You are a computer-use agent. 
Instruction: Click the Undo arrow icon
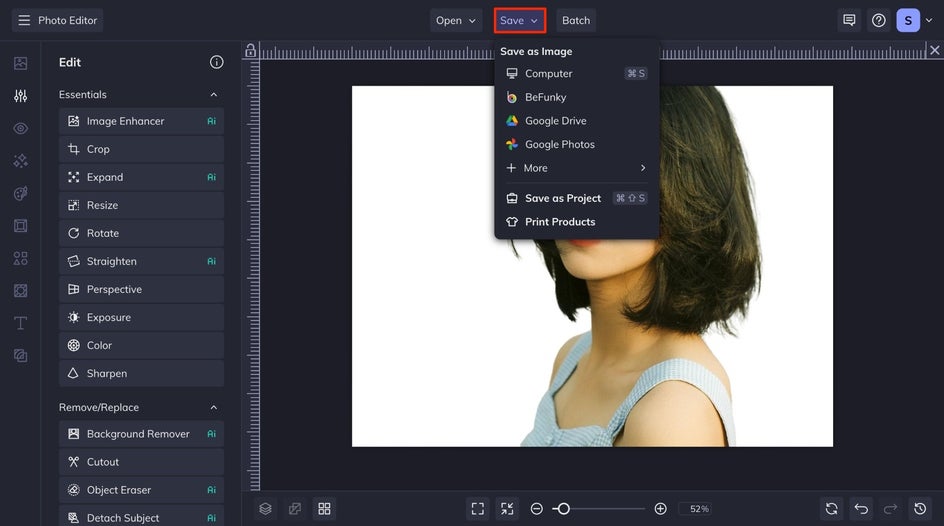861,509
